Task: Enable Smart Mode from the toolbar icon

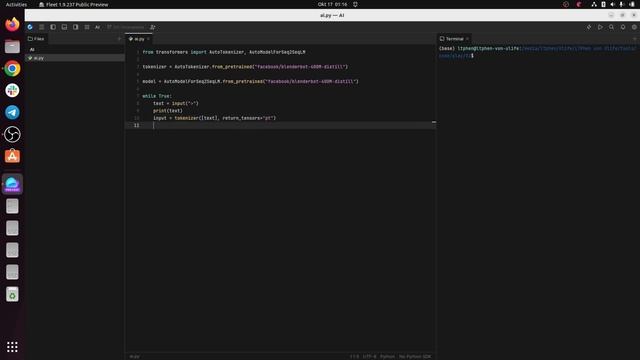Action: 589,27
